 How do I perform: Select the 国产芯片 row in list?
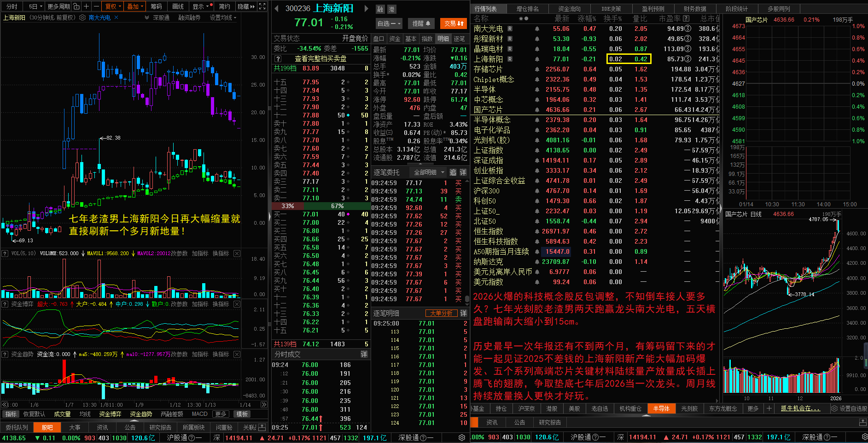(596, 110)
